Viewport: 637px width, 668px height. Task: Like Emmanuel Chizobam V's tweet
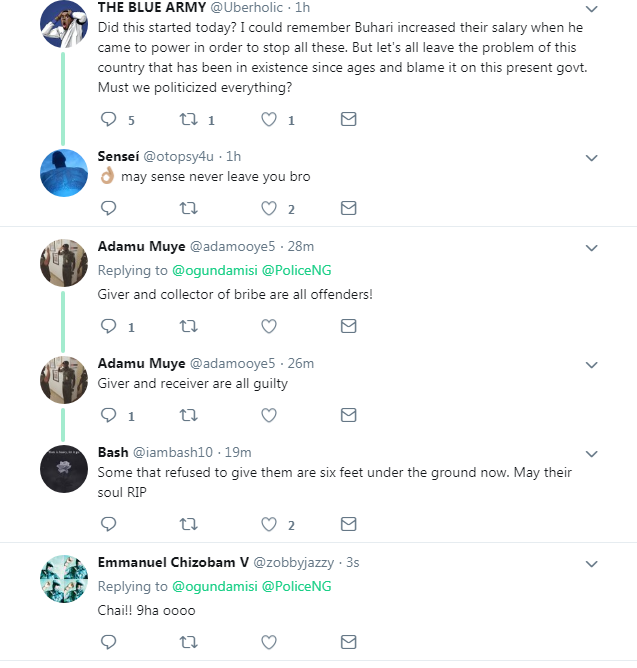tap(268, 641)
